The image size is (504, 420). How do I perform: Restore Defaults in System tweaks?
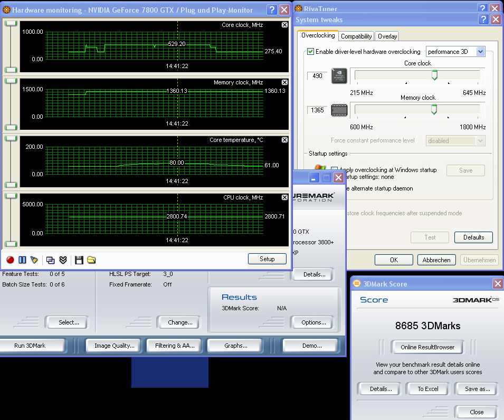473,237
